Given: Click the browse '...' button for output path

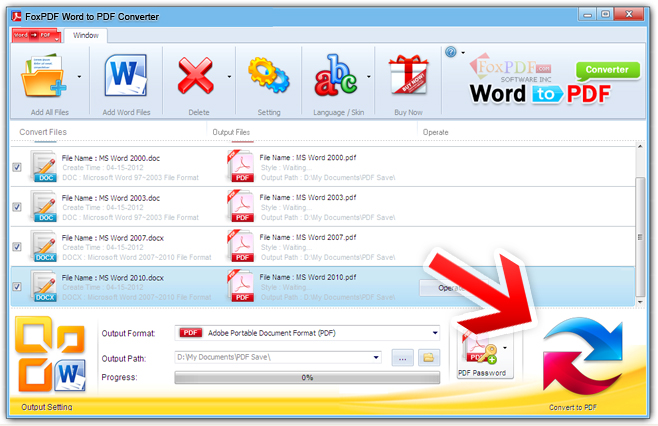Looking at the screenshot, I should pyautogui.click(x=402, y=358).
